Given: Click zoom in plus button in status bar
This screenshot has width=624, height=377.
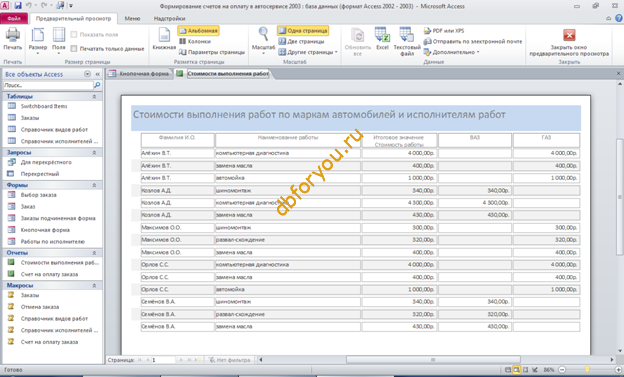Looking at the screenshot, I should click(618, 370).
